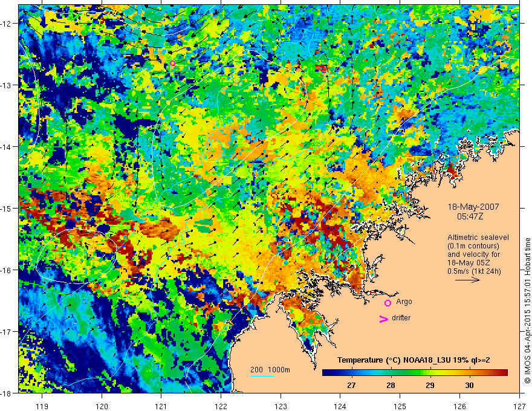
Task: Click the date text 18-May-2007
Action: click(x=473, y=207)
